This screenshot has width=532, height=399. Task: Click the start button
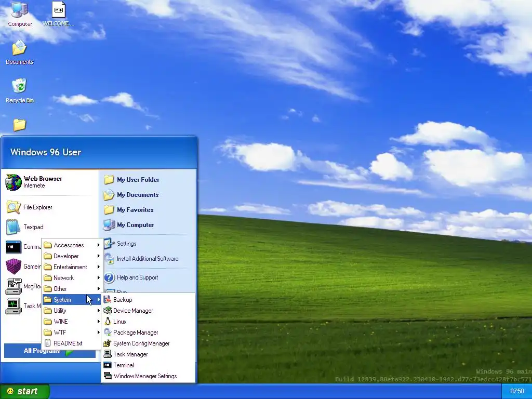(x=25, y=391)
